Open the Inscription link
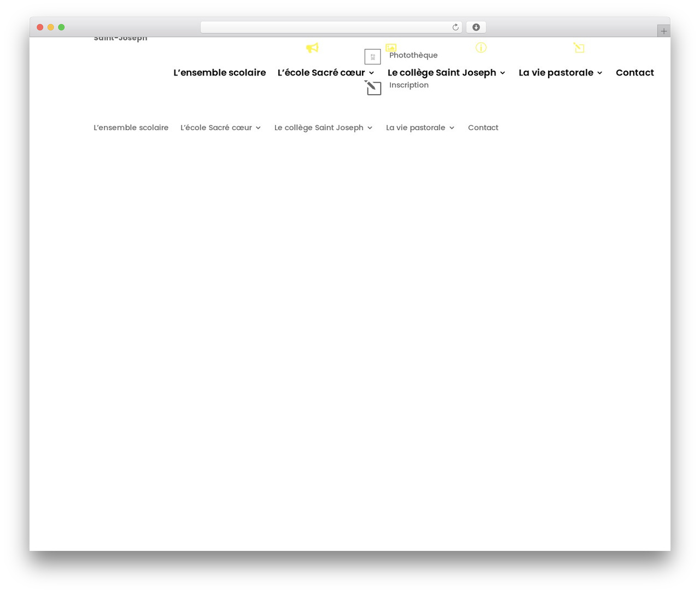This screenshot has height=593, width=700. point(409,85)
